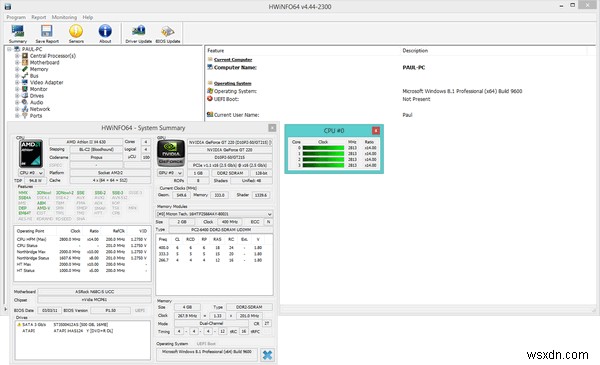Open the CPU #0 selector dropdown

point(31,173)
